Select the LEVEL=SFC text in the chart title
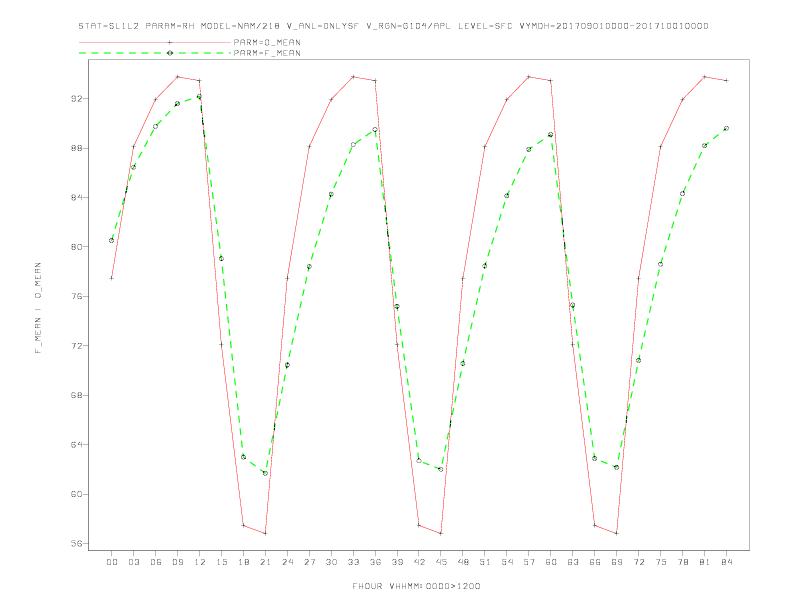The image size is (792, 612). pos(485,26)
